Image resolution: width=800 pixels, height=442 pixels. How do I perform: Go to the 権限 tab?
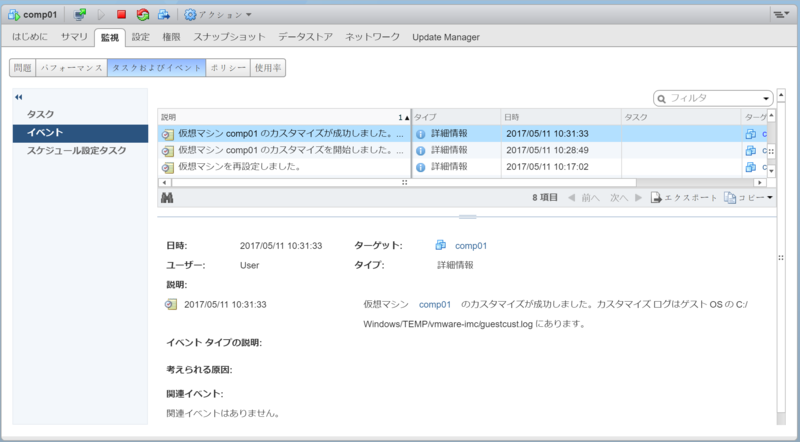[x=171, y=37]
